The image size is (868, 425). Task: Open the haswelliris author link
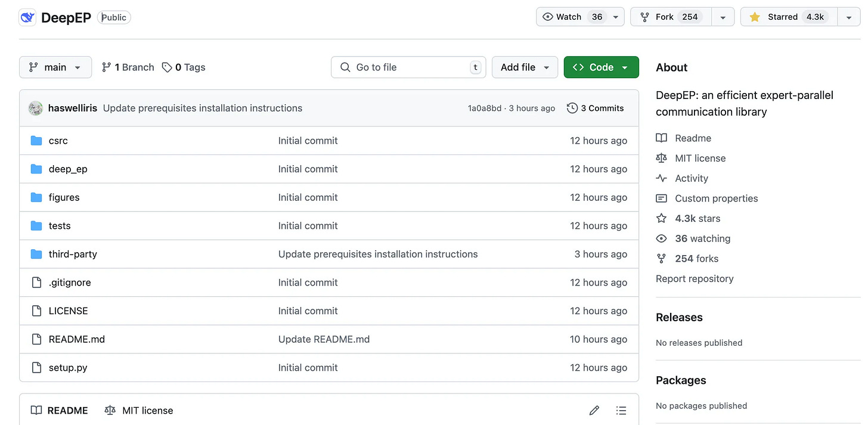[73, 108]
